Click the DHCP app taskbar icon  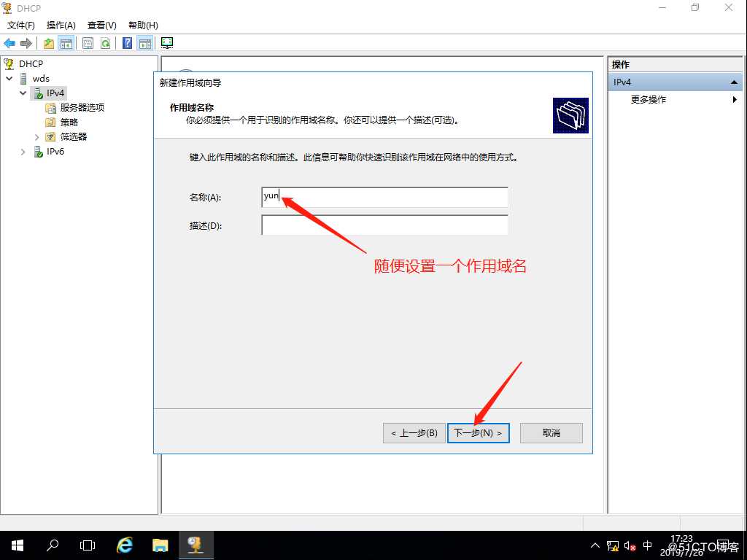point(196,545)
